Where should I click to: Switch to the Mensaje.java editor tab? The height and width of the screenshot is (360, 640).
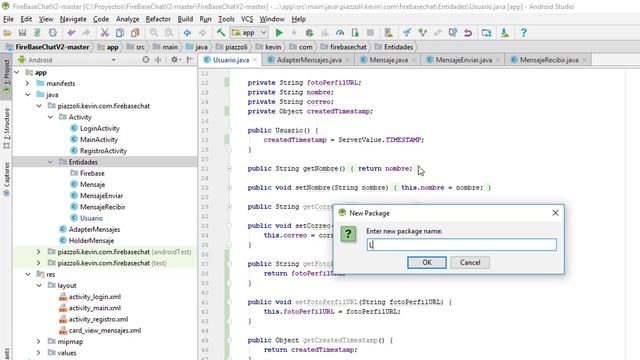point(388,60)
